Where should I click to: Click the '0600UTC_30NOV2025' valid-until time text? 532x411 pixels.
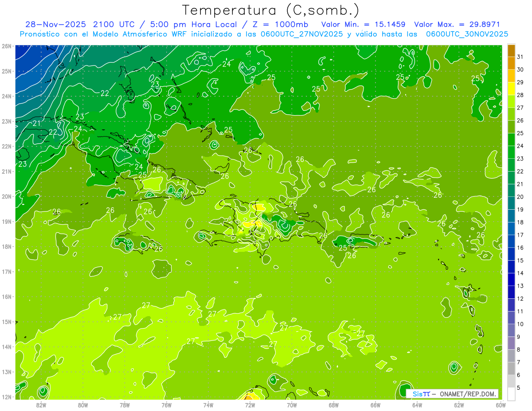click(467, 34)
